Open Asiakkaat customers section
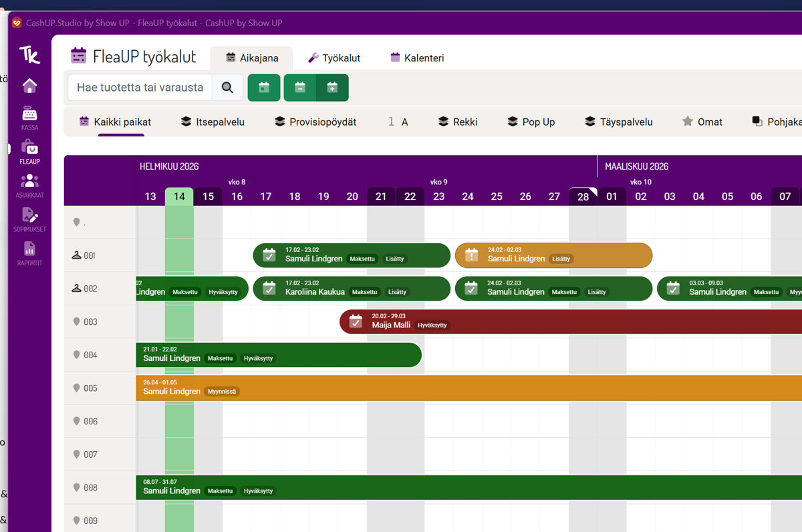The image size is (802, 532). click(29, 185)
